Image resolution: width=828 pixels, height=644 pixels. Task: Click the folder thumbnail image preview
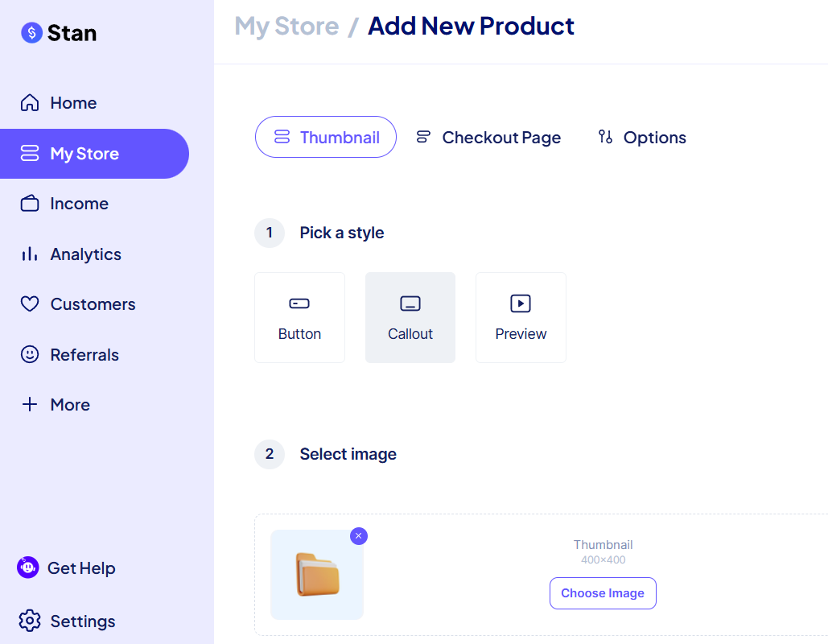pos(317,575)
